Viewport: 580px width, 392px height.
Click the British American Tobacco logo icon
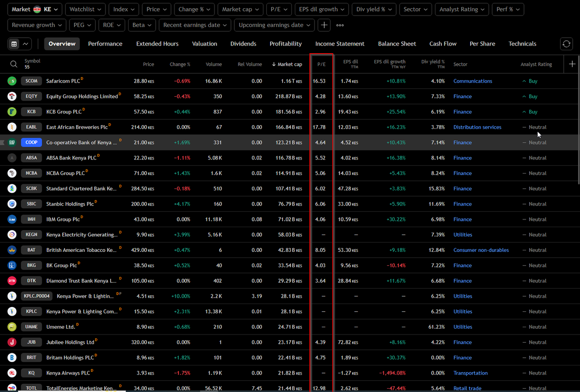(12, 250)
